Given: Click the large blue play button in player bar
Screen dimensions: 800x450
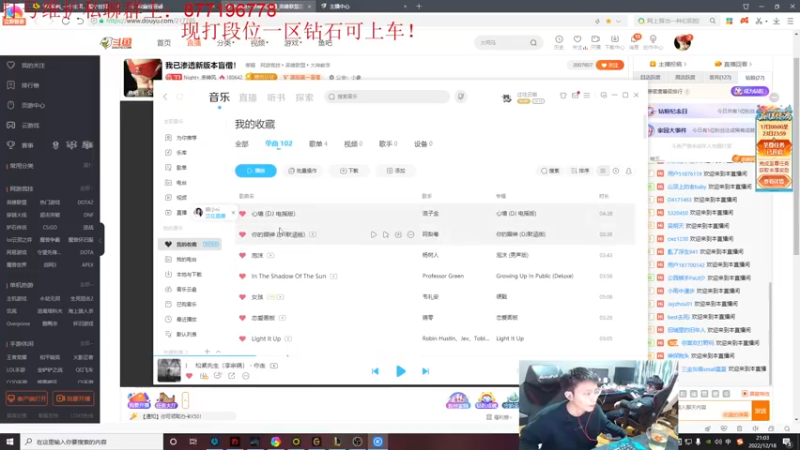Looking at the screenshot, I should click(401, 371).
